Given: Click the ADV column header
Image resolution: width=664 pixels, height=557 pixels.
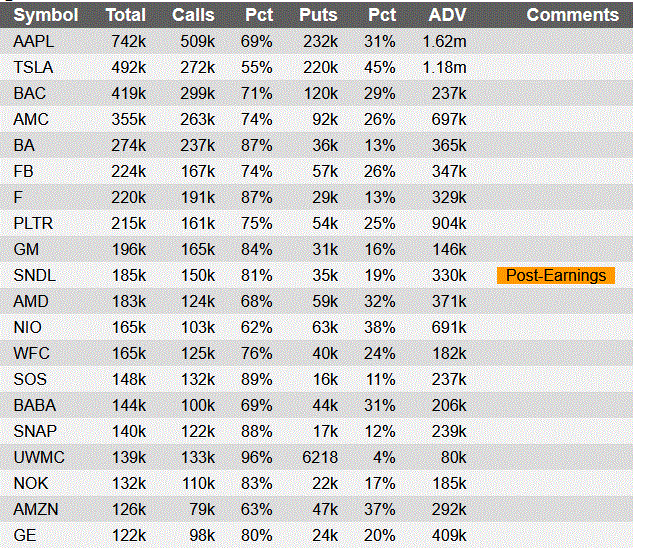Looking at the screenshot, I should [x=447, y=15].
